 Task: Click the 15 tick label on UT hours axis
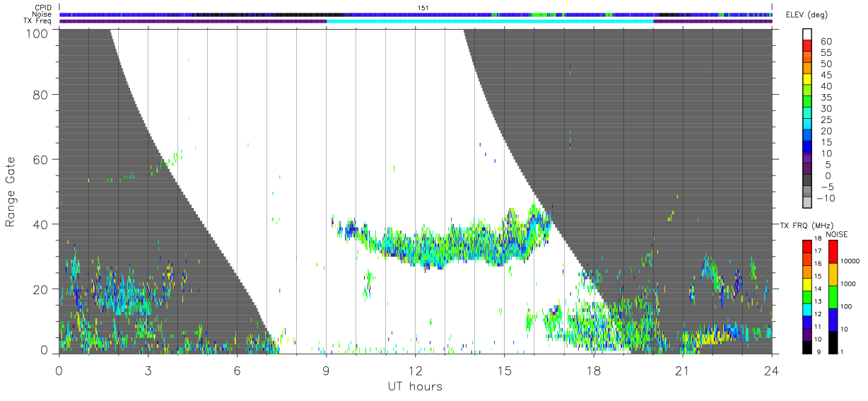coord(505,370)
